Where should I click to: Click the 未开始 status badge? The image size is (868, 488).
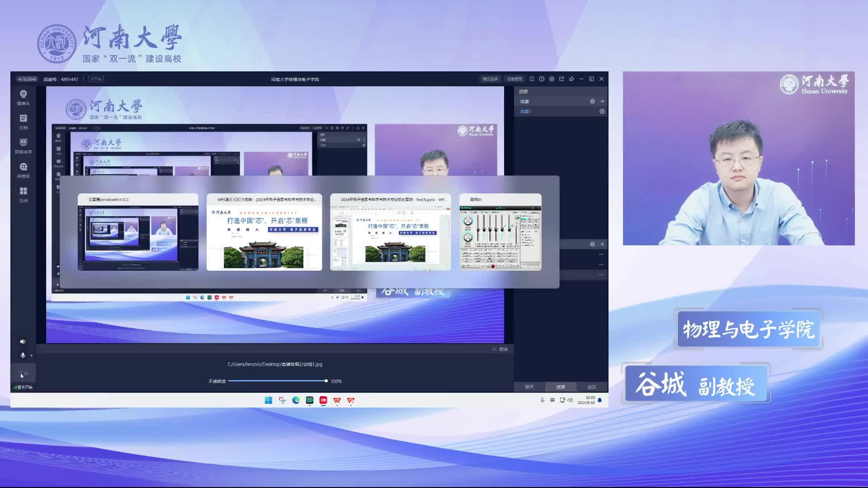(x=96, y=79)
